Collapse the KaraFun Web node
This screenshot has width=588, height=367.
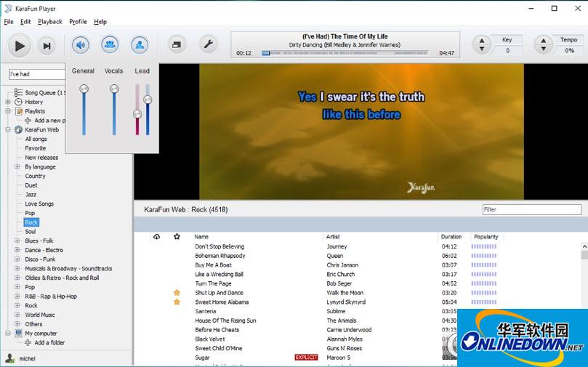click(8, 129)
